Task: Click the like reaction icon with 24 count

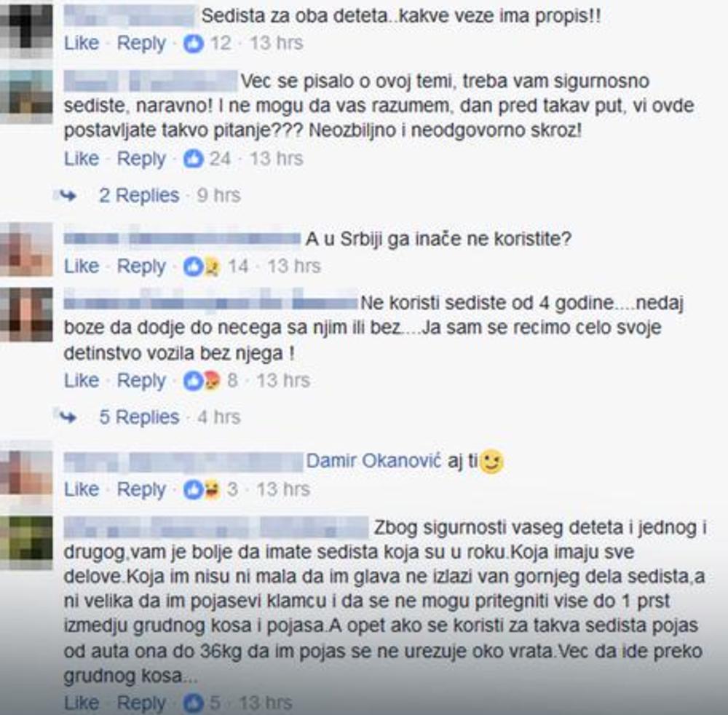Action: [194, 159]
